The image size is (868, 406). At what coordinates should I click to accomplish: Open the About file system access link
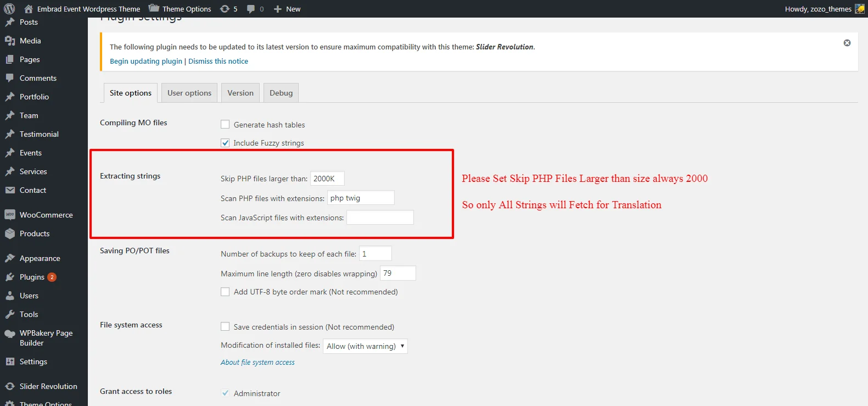coord(257,363)
